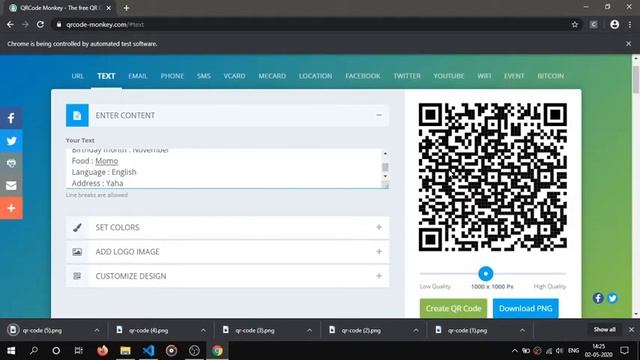Click Show all downloads
The height and width of the screenshot is (360, 640).
pyautogui.click(x=604, y=330)
